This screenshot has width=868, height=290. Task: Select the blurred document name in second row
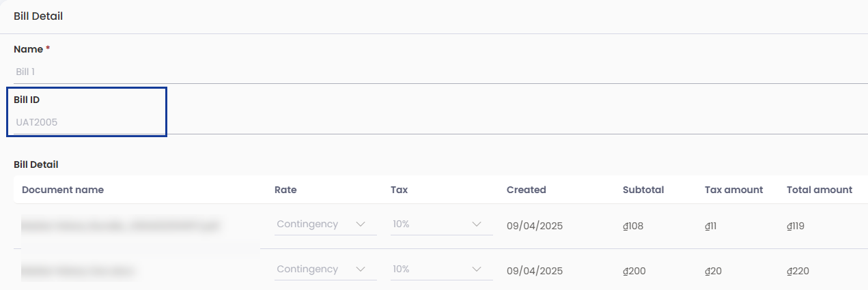point(77,271)
